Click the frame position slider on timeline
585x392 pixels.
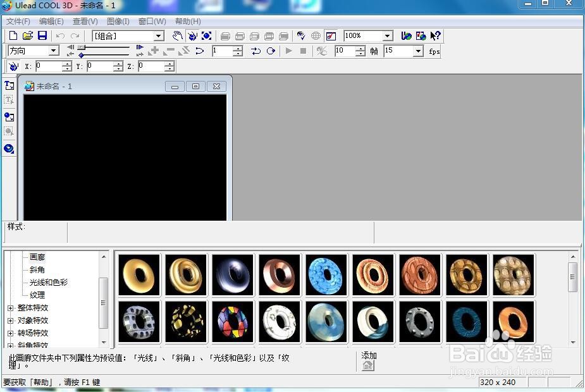[82, 47]
